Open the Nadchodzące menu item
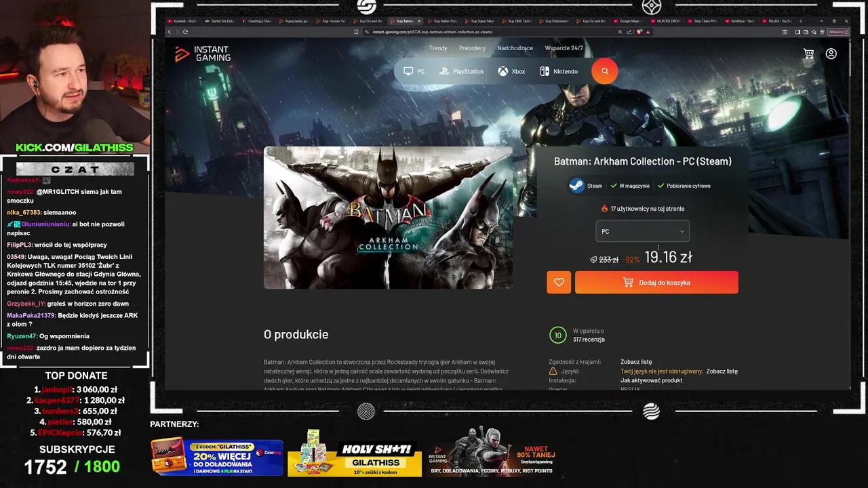This screenshot has width=868, height=488. pos(515,48)
